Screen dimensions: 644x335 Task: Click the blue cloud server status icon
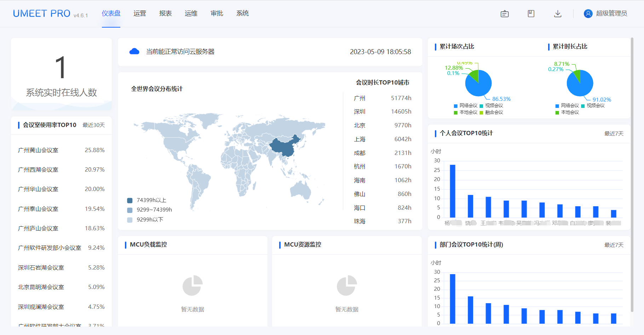[x=134, y=52]
